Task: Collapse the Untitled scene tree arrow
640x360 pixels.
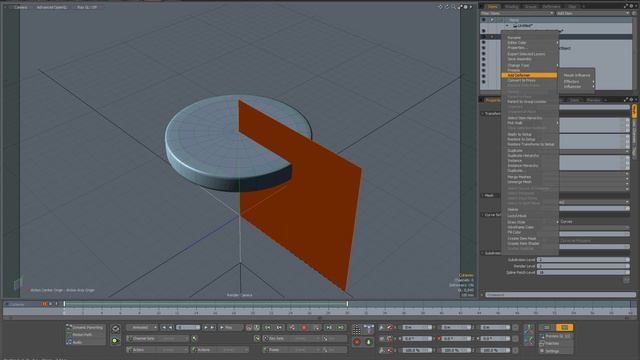Action: (x=507, y=26)
